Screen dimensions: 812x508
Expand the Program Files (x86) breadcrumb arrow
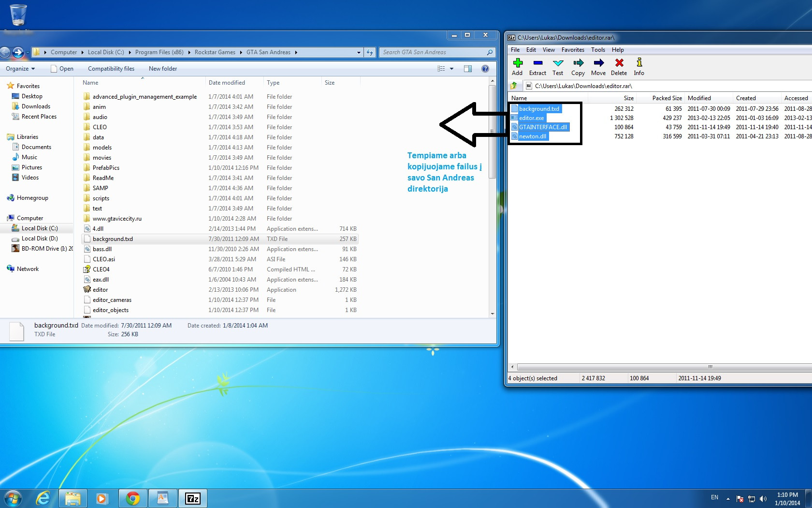[x=189, y=52]
